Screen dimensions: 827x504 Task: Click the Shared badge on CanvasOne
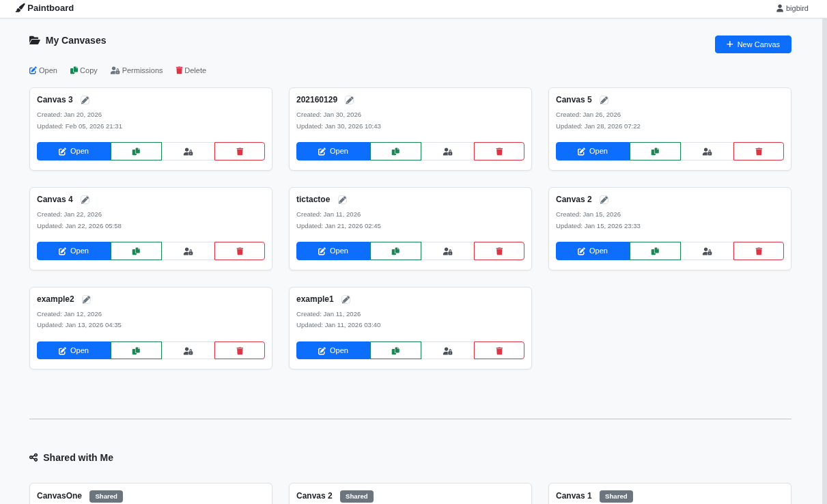106,496
